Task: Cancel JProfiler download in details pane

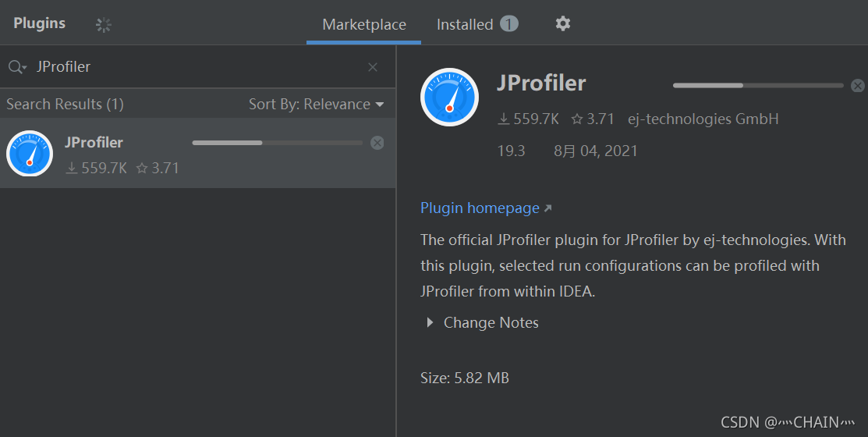Action: pyautogui.click(x=858, y=85)
